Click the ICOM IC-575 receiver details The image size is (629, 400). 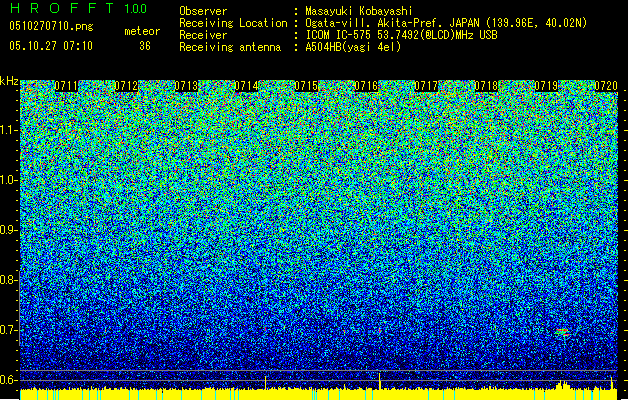point(401,35)
